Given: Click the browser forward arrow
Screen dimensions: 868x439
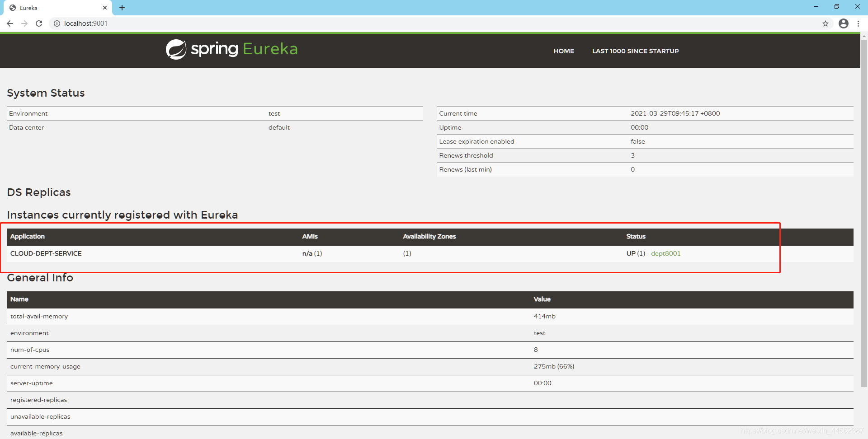Looking at the screenshot, I should click(x=24, y=23).
